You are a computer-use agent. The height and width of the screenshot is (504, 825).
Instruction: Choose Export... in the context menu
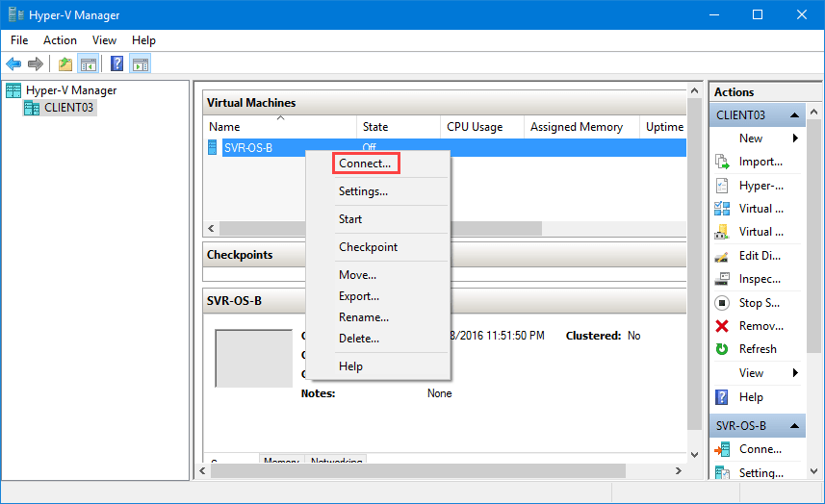pyautogui.click(x=377, y=296)
